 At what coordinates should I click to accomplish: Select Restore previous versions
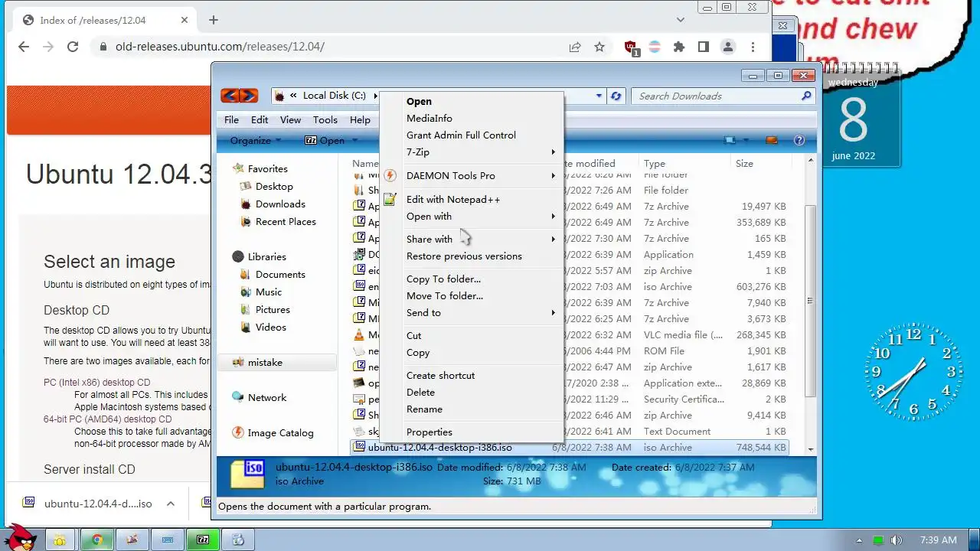tap(464, 256)
